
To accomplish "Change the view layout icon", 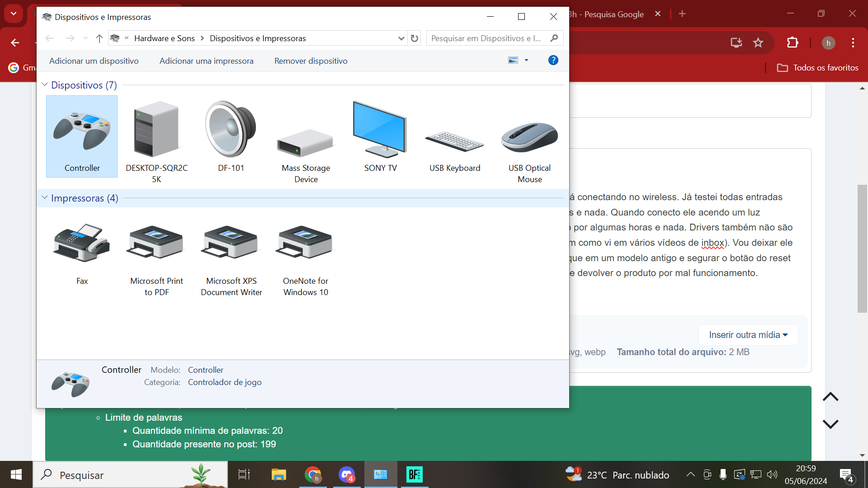I will coord(513,61).
